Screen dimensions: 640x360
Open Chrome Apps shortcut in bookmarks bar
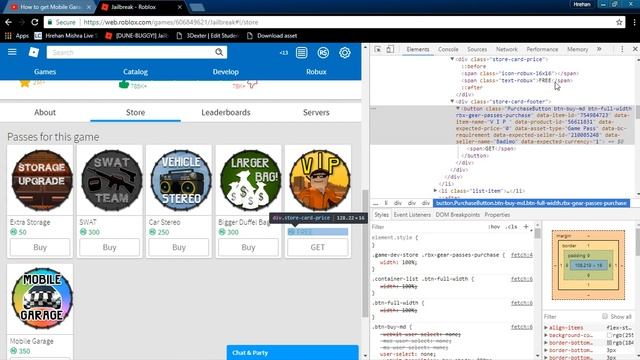click(17, 36)
